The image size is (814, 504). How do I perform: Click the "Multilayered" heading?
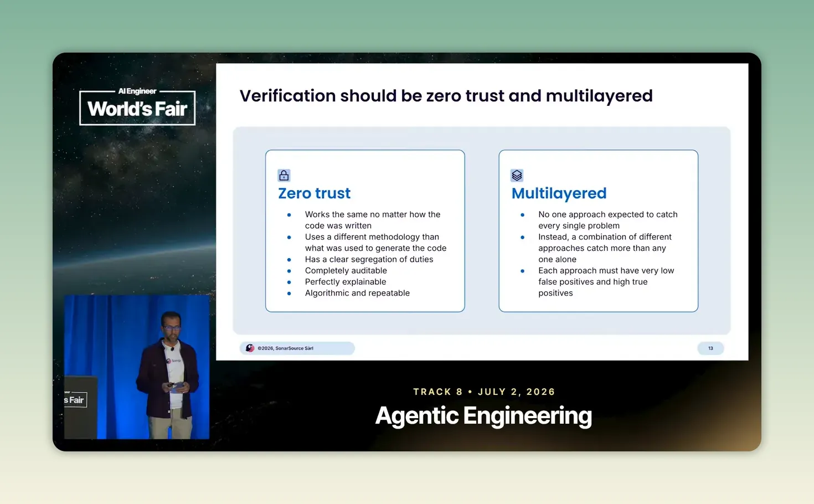tap(559, 193)
